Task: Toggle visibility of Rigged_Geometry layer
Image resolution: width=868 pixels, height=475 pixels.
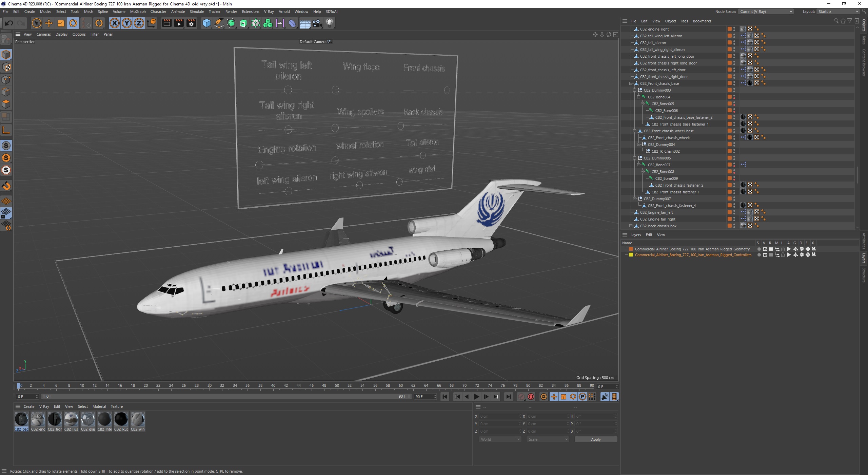Action: (765, 249)
